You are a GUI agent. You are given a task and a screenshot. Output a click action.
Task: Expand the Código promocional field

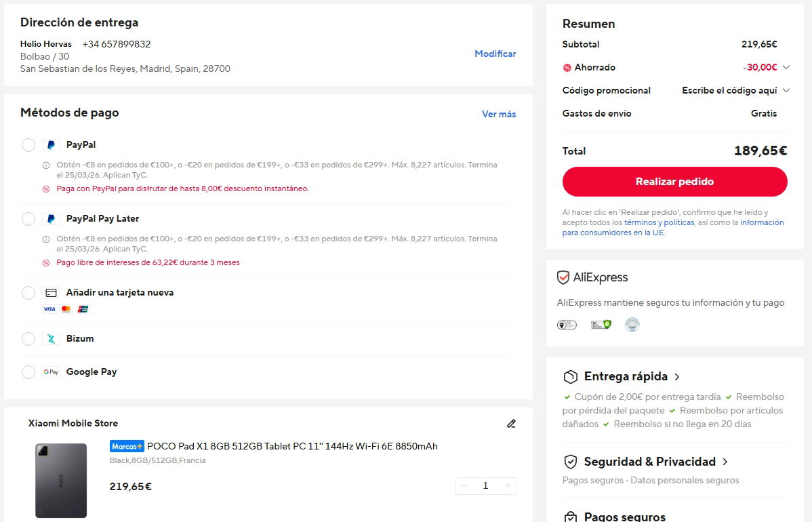point(786,90)
